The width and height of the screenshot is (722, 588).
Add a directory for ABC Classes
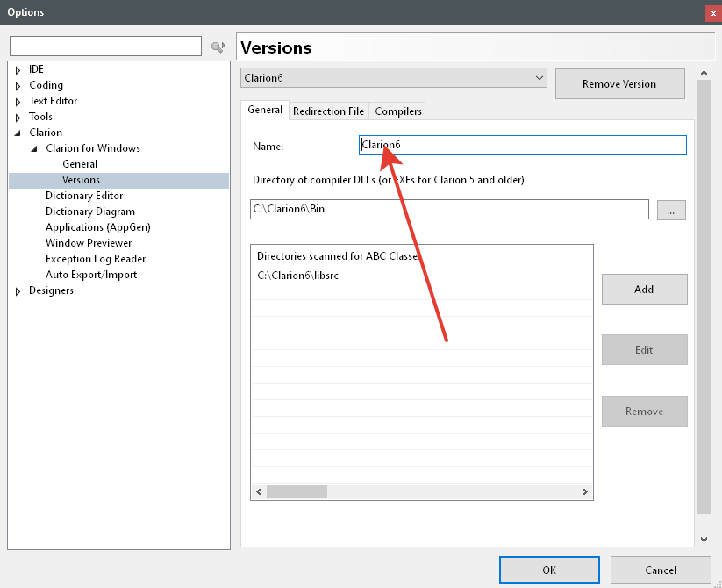(644, 289)
